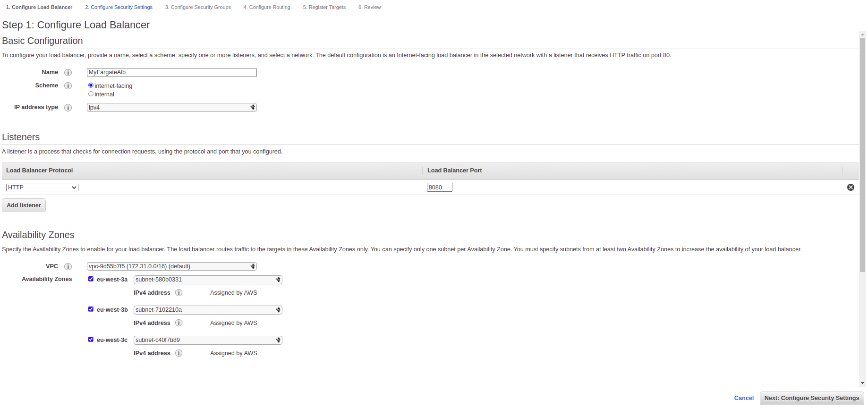
Task: Uncheck the eu-west-3c availability zone
Action: click(91, 340)
